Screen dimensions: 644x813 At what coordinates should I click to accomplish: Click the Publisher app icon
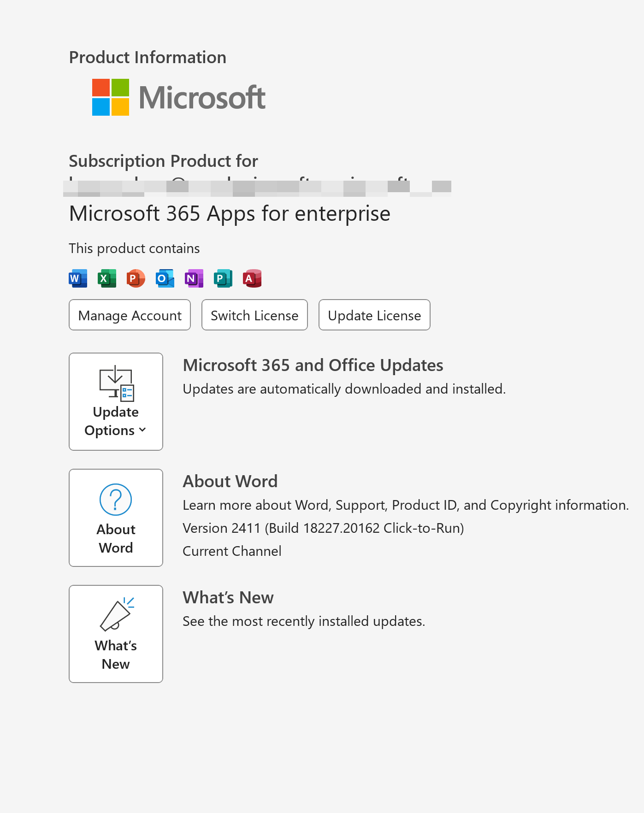coord(223,278)
